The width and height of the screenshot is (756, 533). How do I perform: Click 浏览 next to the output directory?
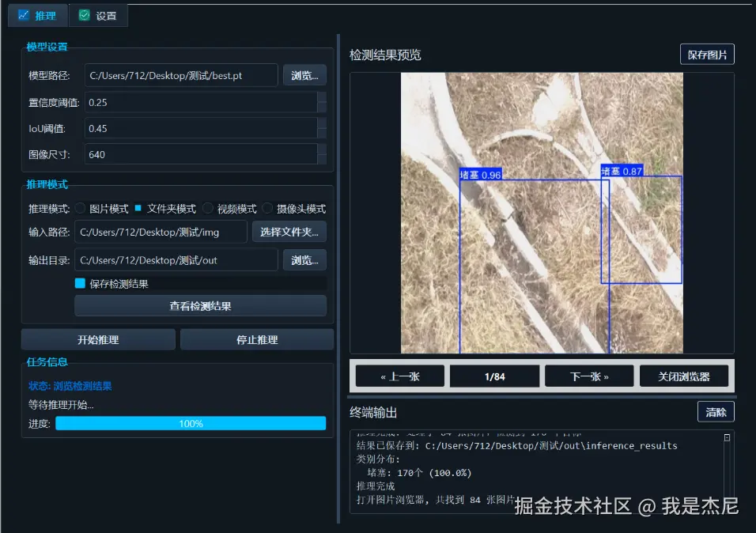pyautogui.click(x=304, y=259)
